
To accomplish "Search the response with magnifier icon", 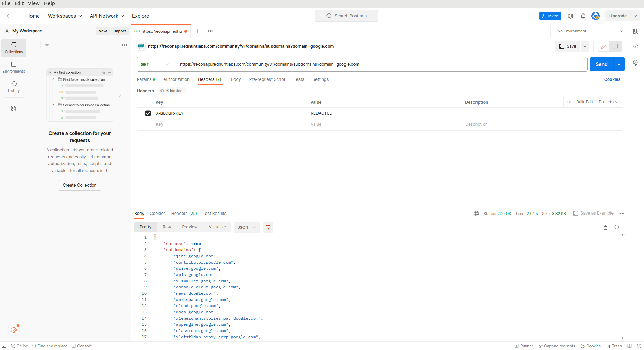I will [617, 227].
